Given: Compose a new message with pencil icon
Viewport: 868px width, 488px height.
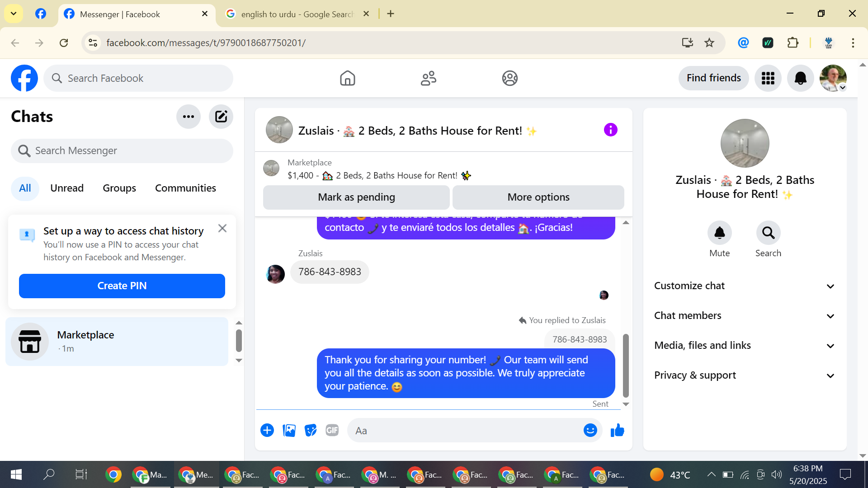Looking at the screenshot, I should click(221, 117).
